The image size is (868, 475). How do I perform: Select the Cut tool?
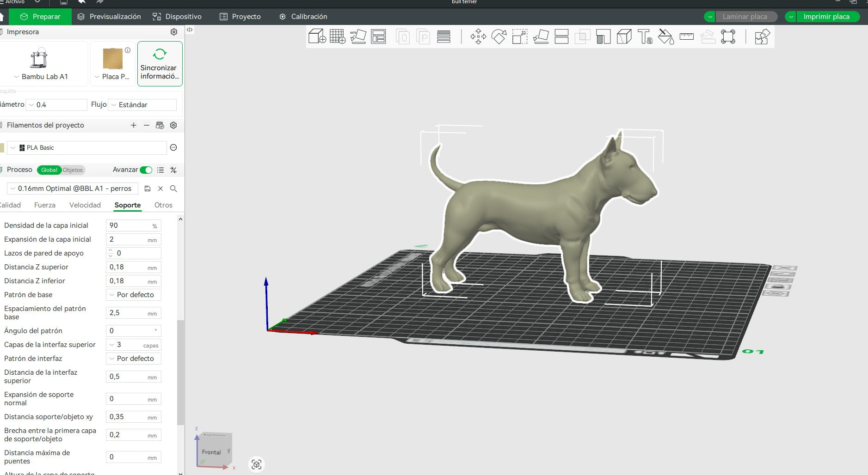[x=561, y=37]
